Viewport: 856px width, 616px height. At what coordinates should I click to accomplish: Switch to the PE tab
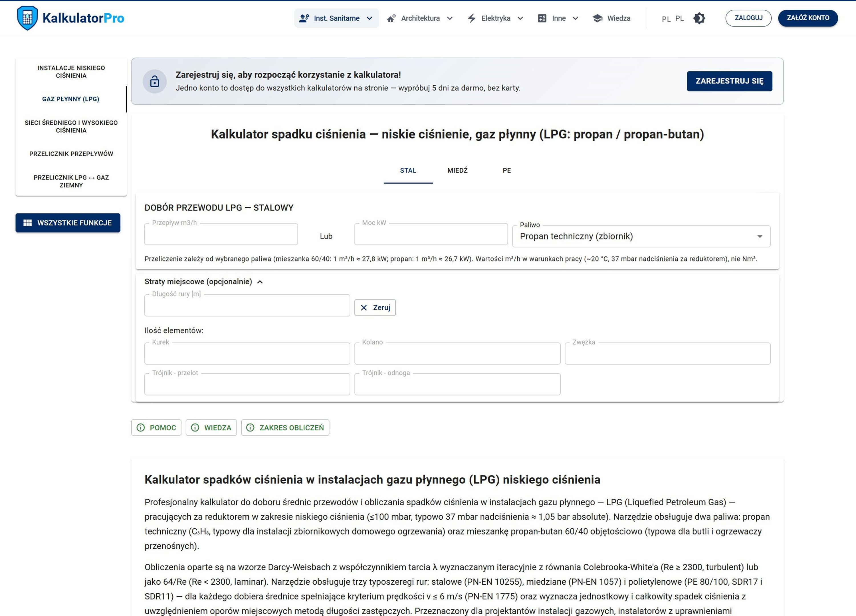point(506,171)
